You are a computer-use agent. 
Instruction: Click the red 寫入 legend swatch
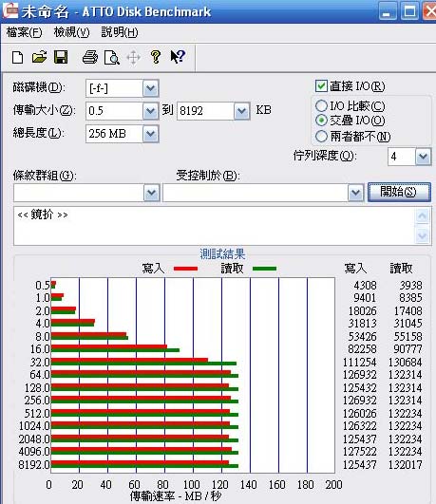[185, 269]
